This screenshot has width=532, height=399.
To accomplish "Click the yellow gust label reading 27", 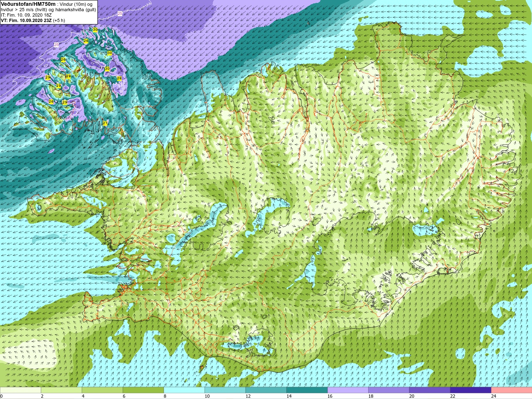I will point(105,123).
